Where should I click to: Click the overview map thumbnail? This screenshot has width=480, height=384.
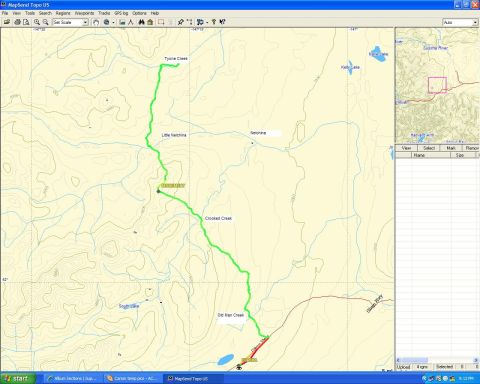(437, 85)
